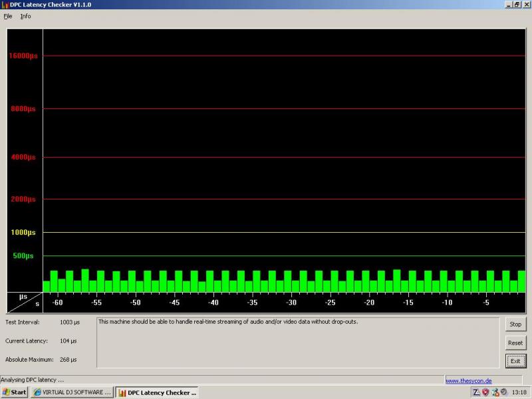The image size is (532, 399).
Task: Click the Exit button
Action: coord(515,361)
